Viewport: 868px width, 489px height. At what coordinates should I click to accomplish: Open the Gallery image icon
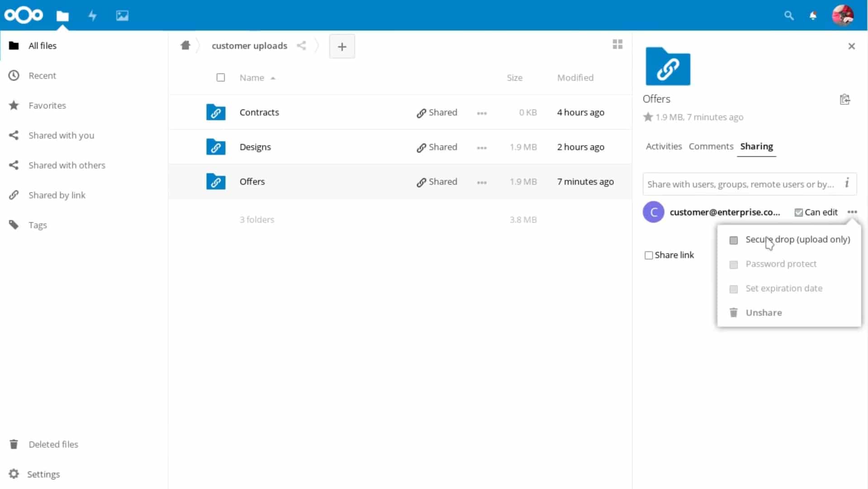click(122, 16)
